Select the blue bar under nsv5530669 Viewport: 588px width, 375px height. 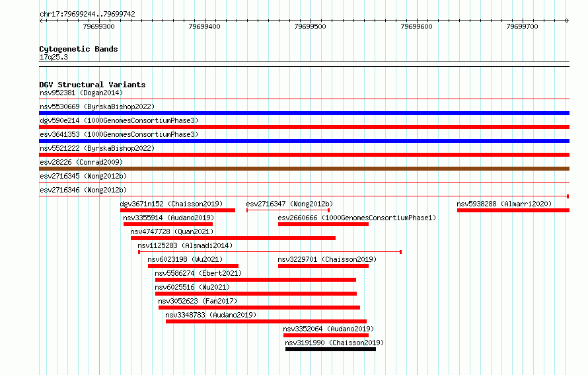click(304, 113)
